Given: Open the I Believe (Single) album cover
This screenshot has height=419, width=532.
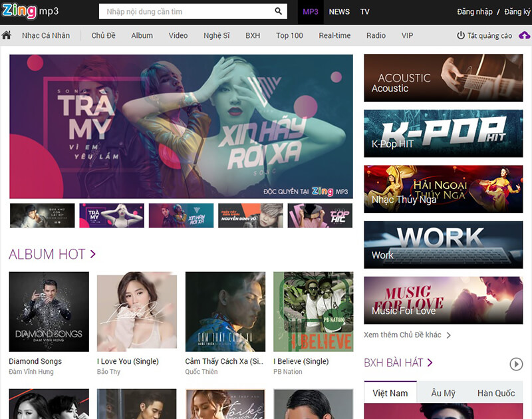Looking at the screenshot, I should 313,311.
